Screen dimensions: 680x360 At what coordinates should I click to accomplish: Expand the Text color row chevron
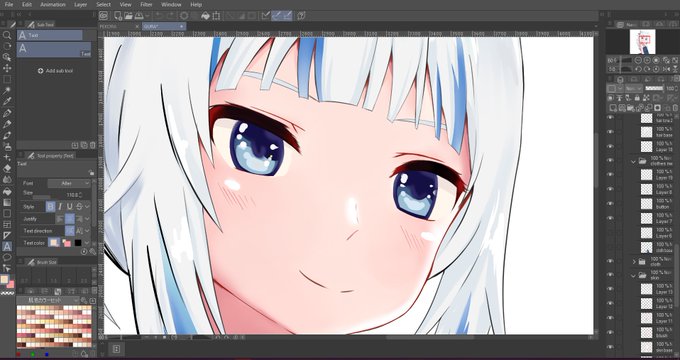88,243
